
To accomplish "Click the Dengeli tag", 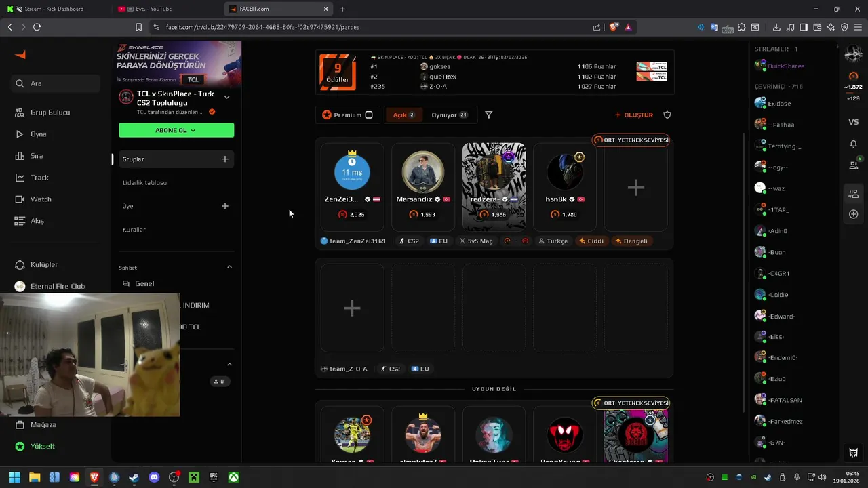I will pyautogui.click(x=631, y=241).
